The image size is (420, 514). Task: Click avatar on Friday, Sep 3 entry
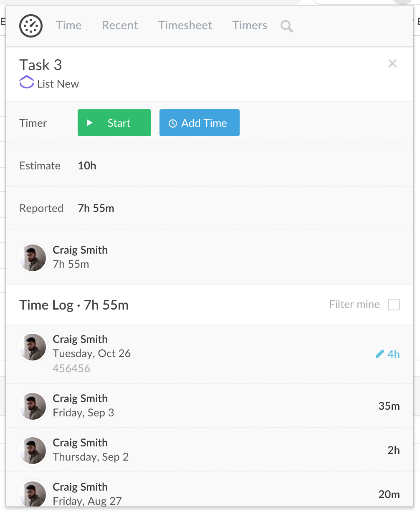click(x=32, y=406)
